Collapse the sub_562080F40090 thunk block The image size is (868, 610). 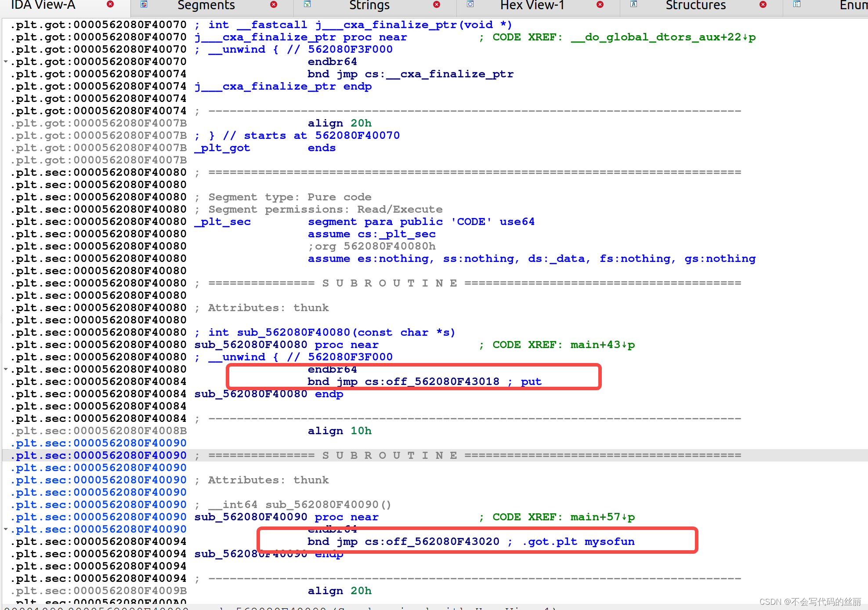click(x=5, y=529)
